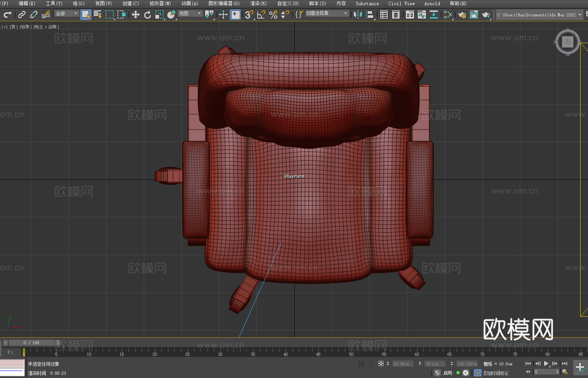This screenshot has width=588, height=378.
Task: Open Select by Name list icon
Action: 98,14
